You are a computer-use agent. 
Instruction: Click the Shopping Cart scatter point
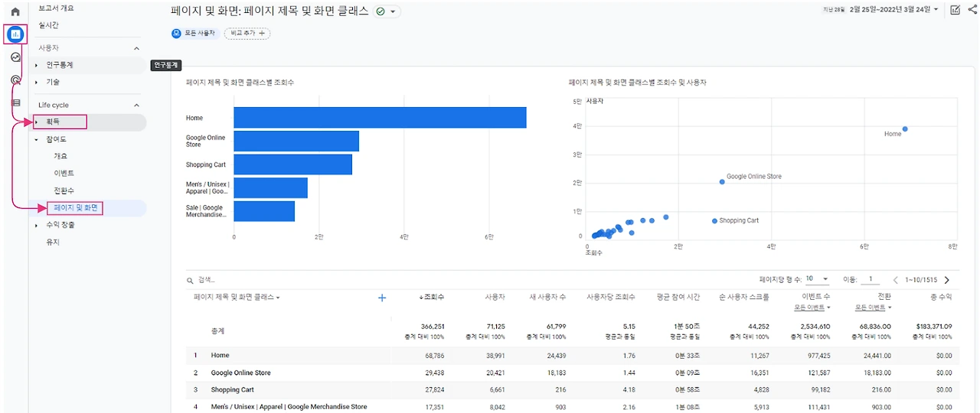tap(714, 220)
